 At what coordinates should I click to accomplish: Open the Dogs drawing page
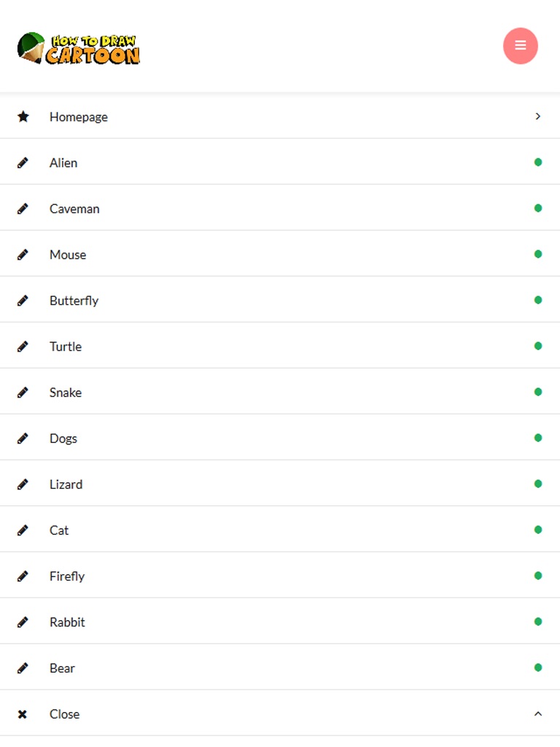tap(63, 438)
